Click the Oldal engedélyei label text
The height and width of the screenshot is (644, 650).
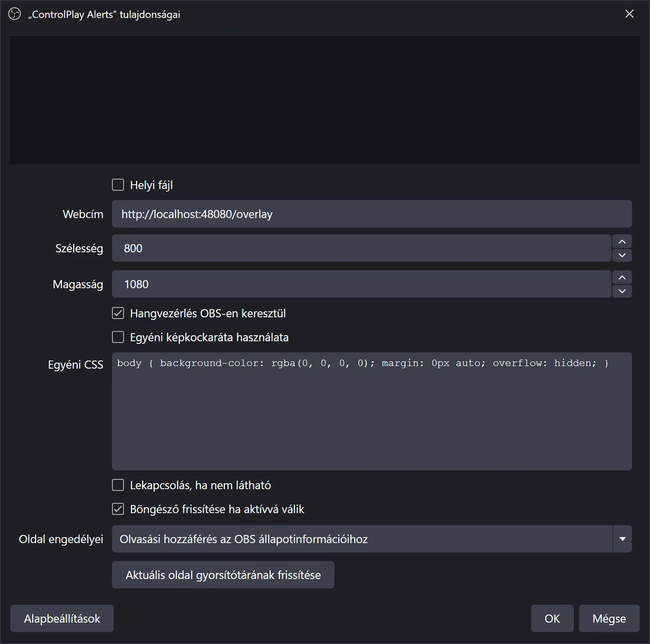pyautogui.click(x=61, y=539)
